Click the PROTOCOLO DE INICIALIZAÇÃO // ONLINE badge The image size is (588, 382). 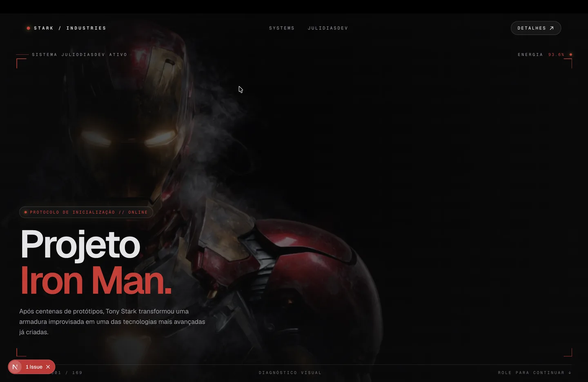[86, 212]
